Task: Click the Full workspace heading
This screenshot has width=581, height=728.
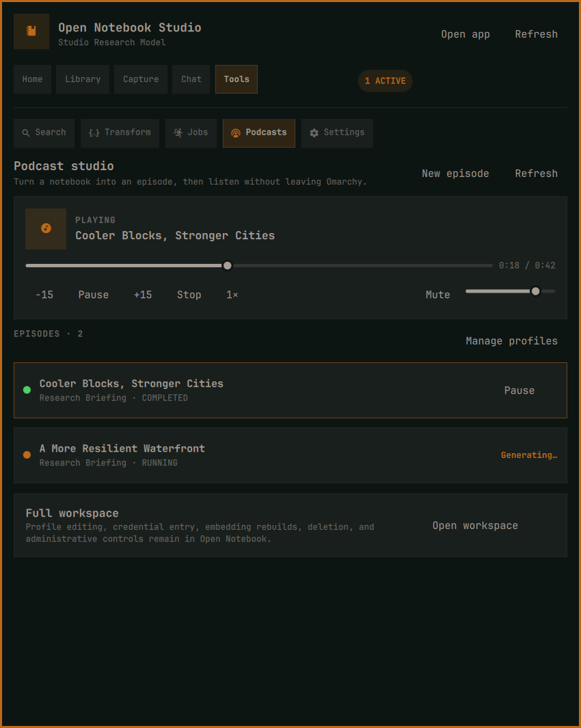Action: coord(72,513)
